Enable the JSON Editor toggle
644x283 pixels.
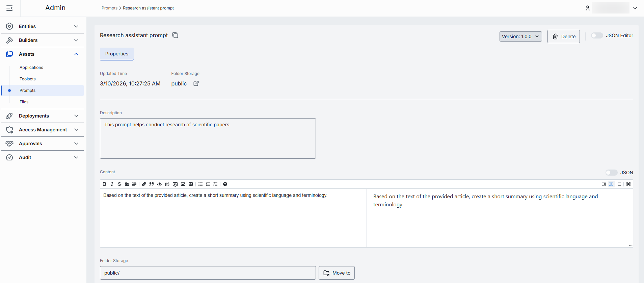point(596,35)
